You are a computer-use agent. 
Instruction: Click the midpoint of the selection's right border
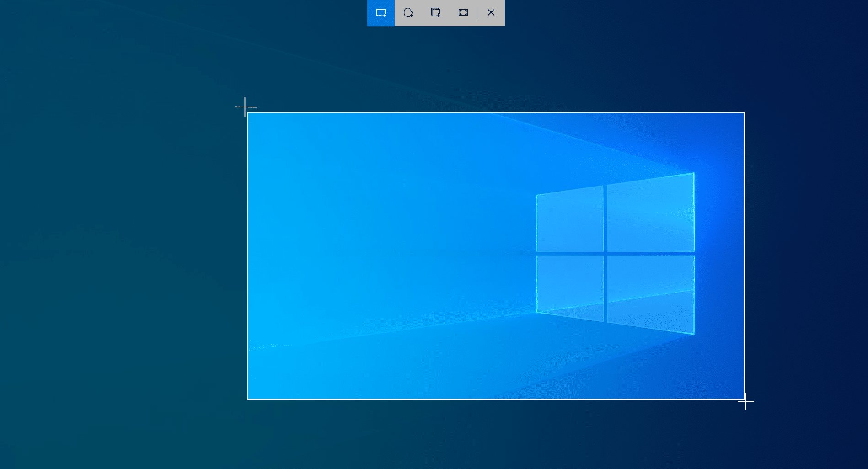[x=744, y=256]
